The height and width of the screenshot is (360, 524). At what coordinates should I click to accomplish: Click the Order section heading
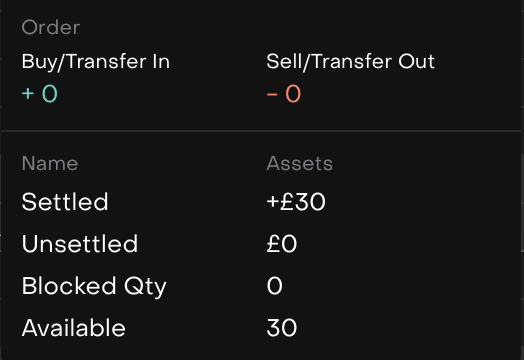[51, 27]
